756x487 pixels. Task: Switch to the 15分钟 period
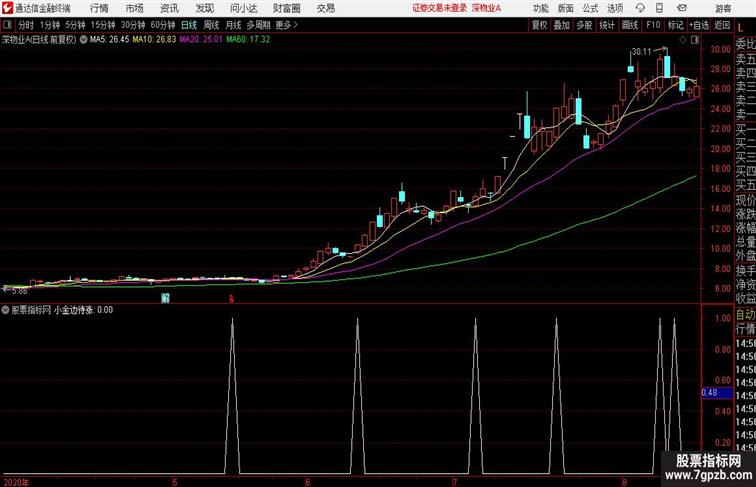pyautogui.click(x=103, y=25)
